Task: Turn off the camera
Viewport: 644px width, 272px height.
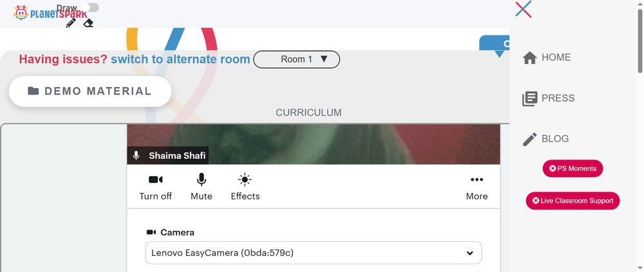Action: point(156,188)
